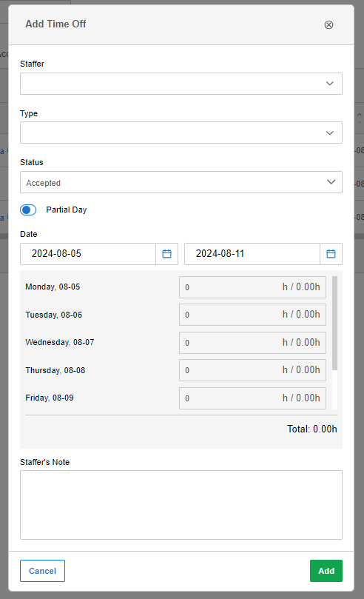Click the Tuesday, 08-06 hours field
Screen dimensions: 364x599
pos(252,315)
